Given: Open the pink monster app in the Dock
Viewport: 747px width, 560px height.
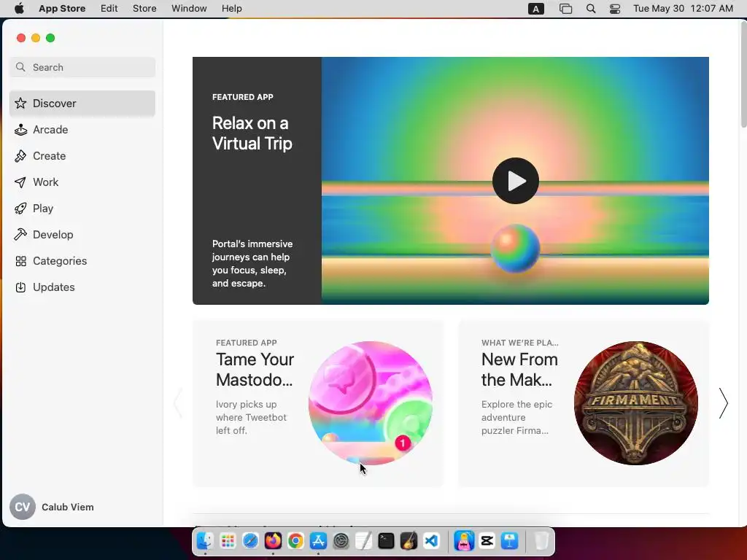Looking at the screenshot, I should click(x=464, y=541).
